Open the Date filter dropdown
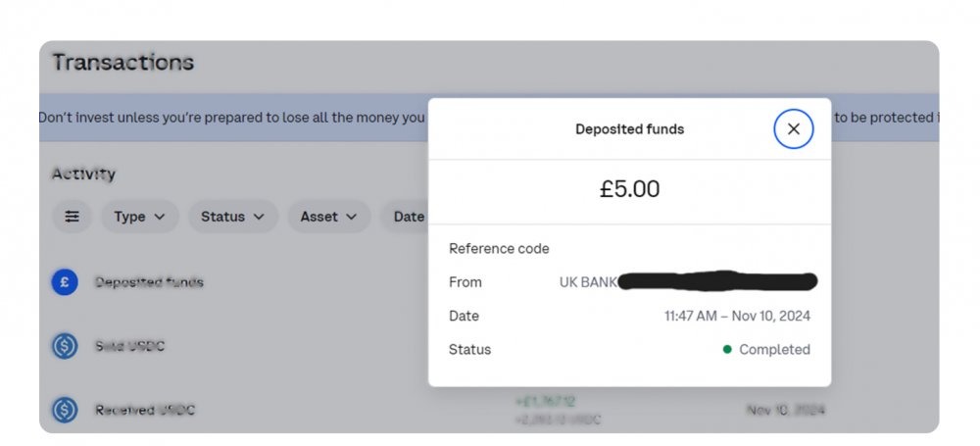980x446 pixels. pyautogui.click(x=407, y=217)
